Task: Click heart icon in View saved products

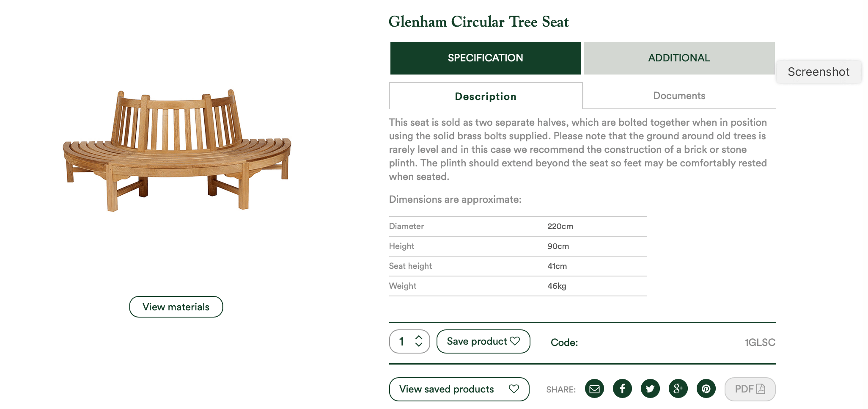Action: point(514,389)
